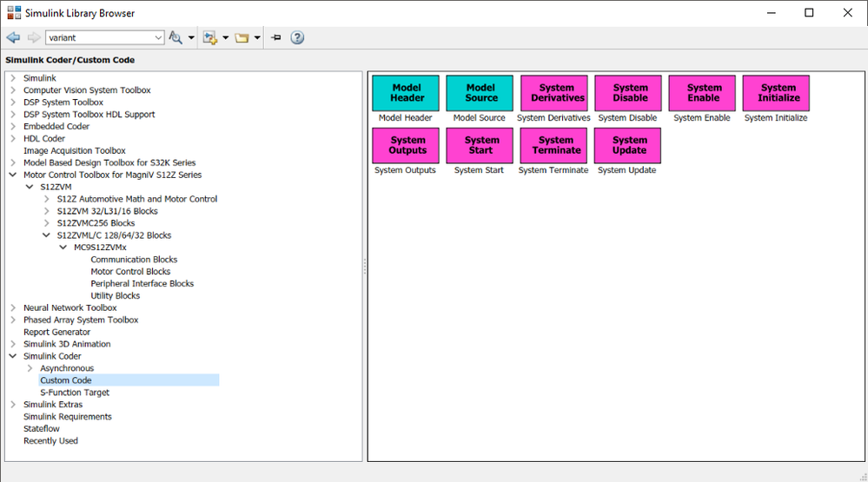Collapse the Simulink Coder node
Screen dimensions: 868x482
coord(13,356)
